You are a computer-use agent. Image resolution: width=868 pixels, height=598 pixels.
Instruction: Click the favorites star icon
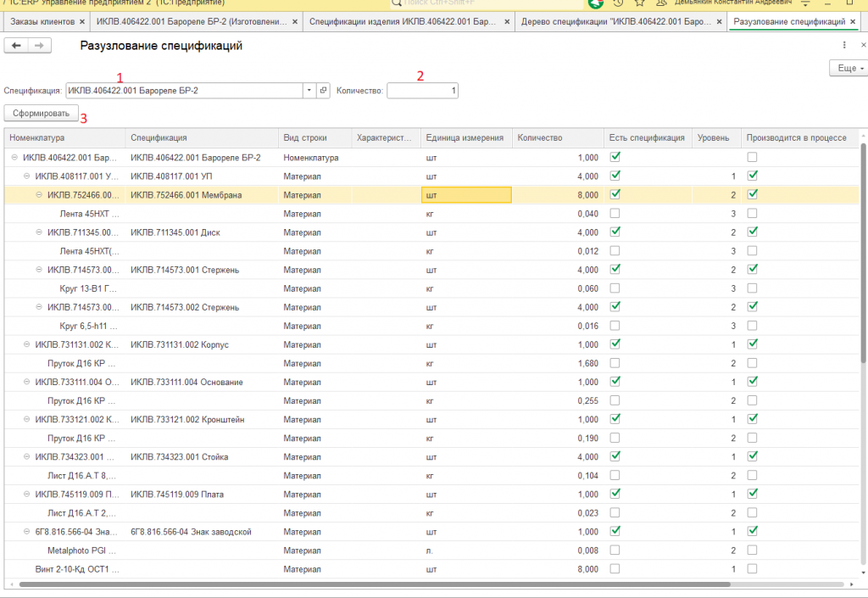click(x=637, y=3)
